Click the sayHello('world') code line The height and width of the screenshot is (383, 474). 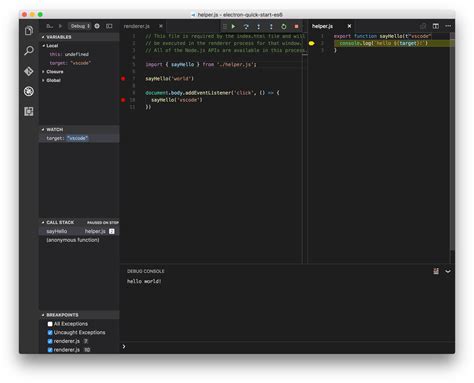(x=169, y=79)
